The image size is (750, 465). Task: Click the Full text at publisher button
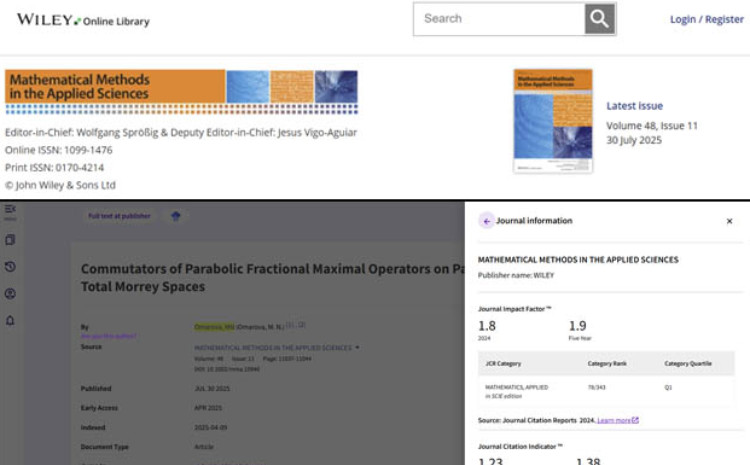(x=119, y=216)
